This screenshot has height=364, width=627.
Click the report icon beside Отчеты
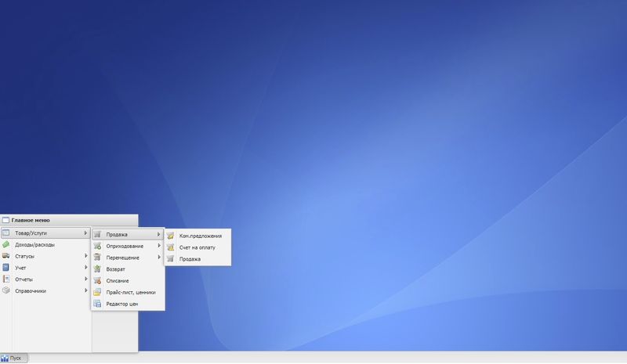tap(6, 279)
